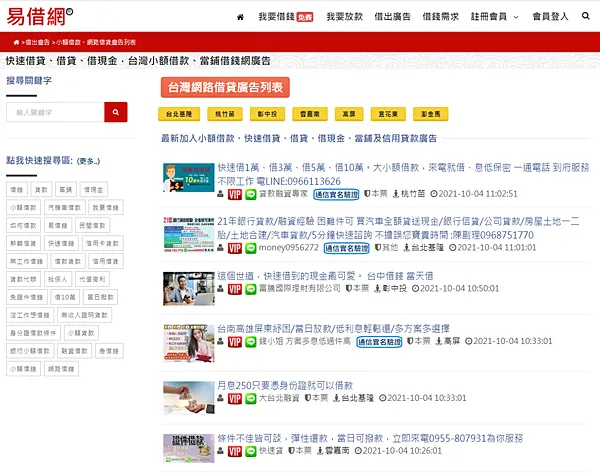
Task: Filter by 彰中投 region
Action: tap(267, 114)
